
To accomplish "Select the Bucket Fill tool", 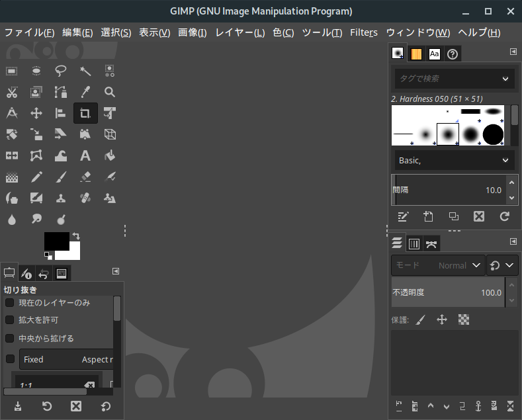I will [x=110, y=155].
